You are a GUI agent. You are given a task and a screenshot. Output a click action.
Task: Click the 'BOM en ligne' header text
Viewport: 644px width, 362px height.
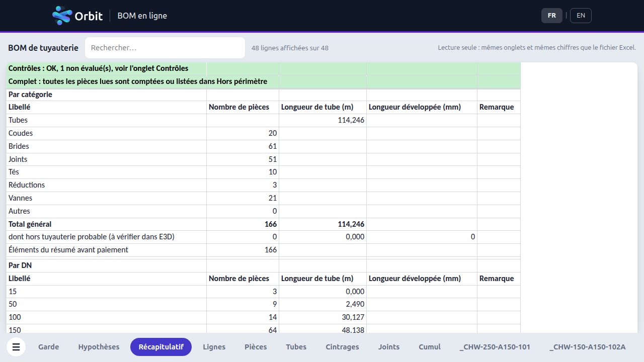(x=142, y=16)
